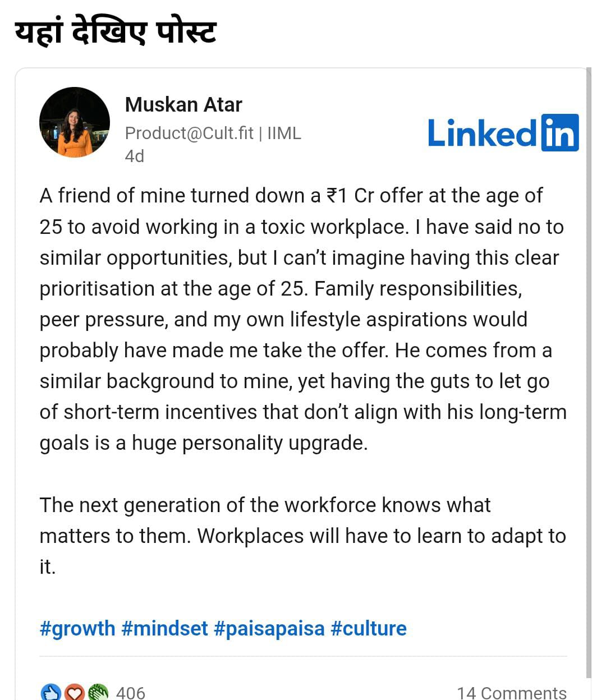This screenshot has width=606, height=700.
Task: Click the author name Muskan Atar
Action: 183,105
